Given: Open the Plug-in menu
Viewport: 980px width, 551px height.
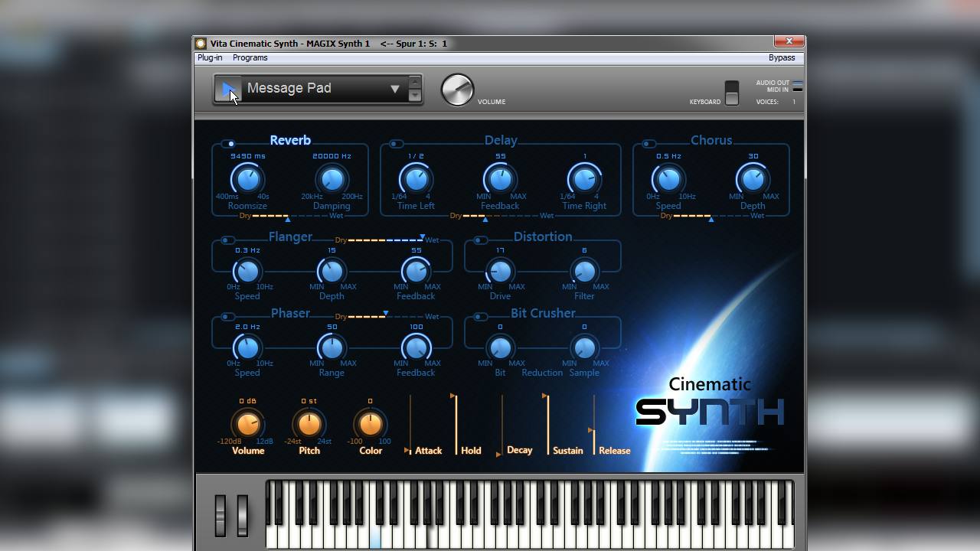Looking at the screenshot, I should tap(210, 58).
